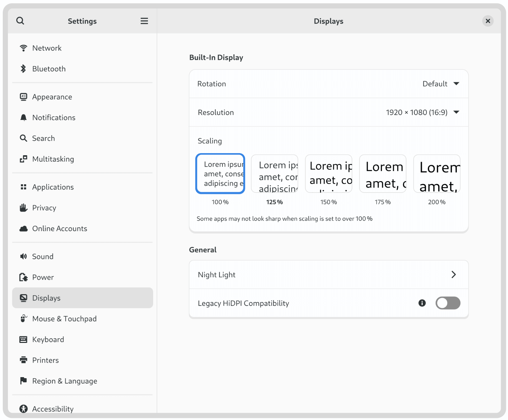
Task: Select the 100% scaling option
Action: [220, 174]
